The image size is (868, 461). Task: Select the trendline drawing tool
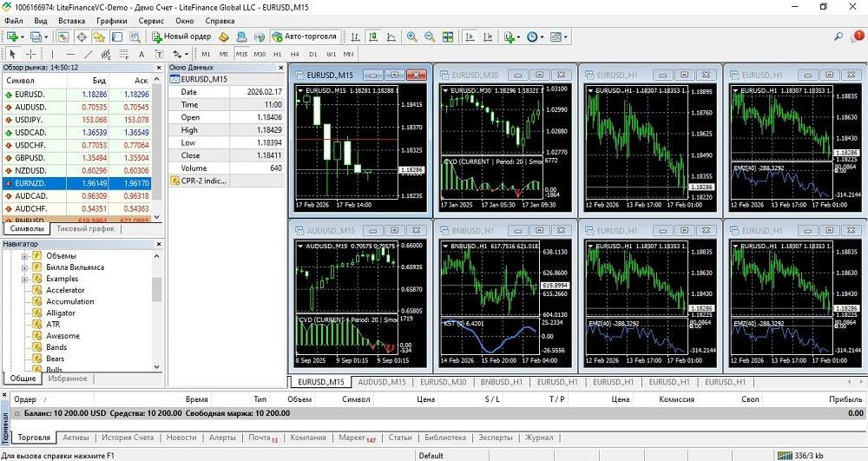[88, 54]
